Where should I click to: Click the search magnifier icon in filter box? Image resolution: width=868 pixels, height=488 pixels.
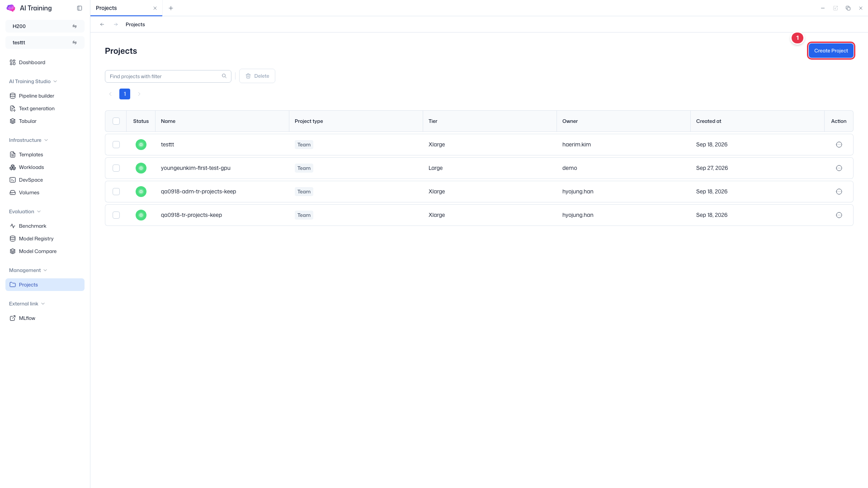tap(224, 76)
